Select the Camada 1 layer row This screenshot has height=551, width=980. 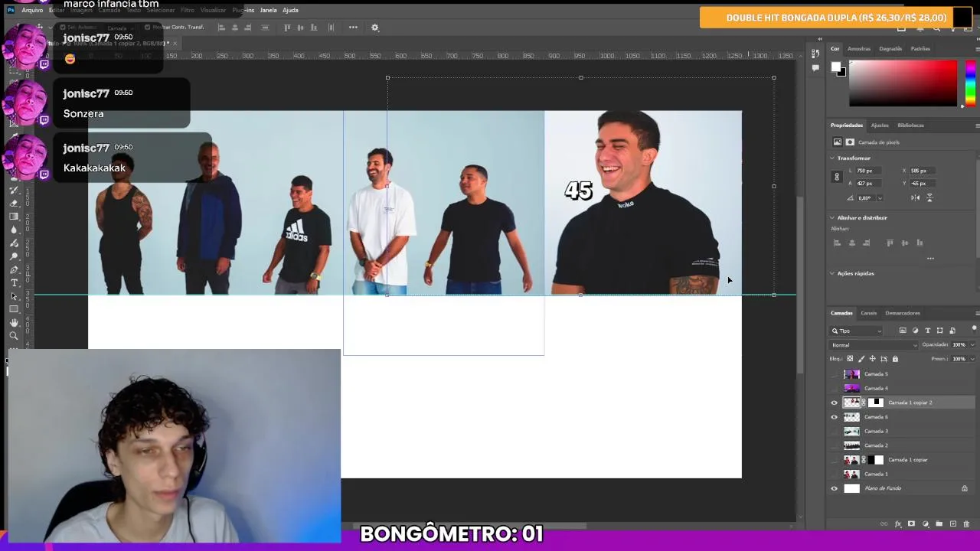click(902, 474)
